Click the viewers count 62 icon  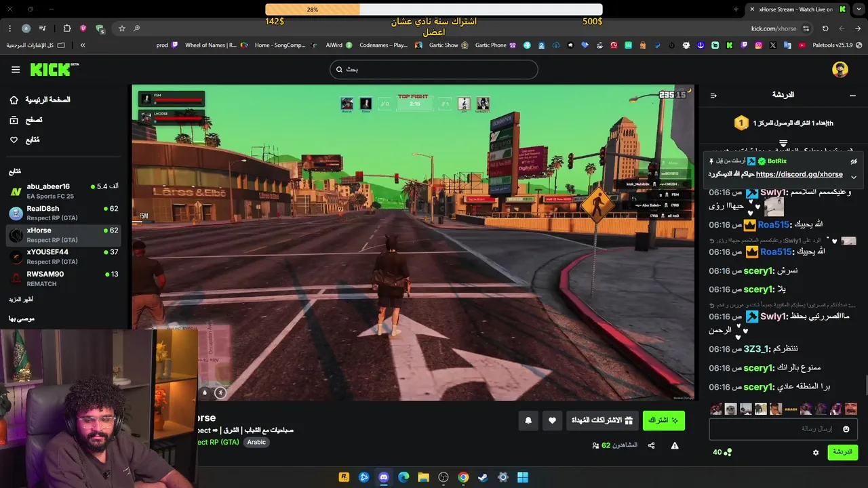(596, 445)
